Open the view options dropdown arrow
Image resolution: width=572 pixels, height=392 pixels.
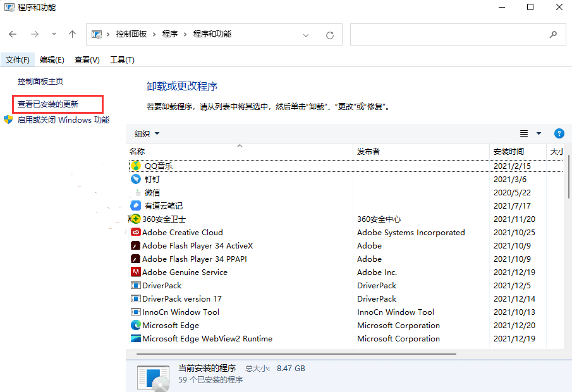tap(539, 133)
